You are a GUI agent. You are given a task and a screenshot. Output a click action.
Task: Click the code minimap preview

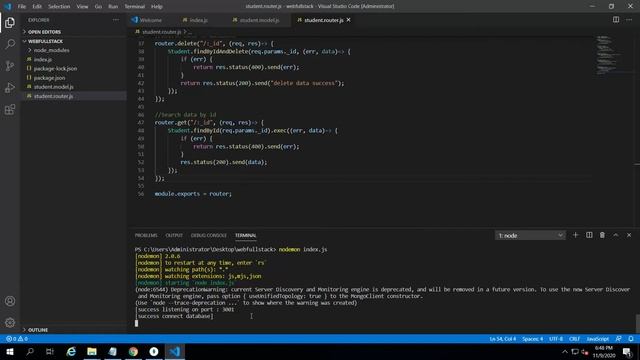tap(609, 56)
